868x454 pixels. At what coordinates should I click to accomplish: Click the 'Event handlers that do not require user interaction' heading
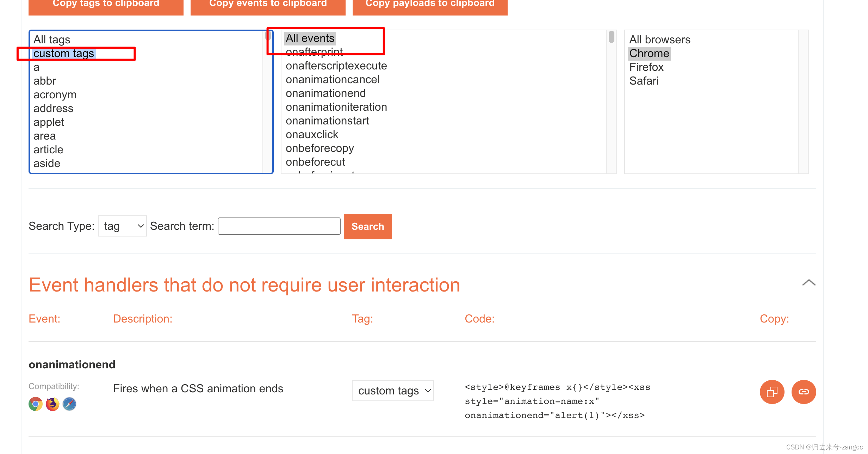(x=244, y=285)
